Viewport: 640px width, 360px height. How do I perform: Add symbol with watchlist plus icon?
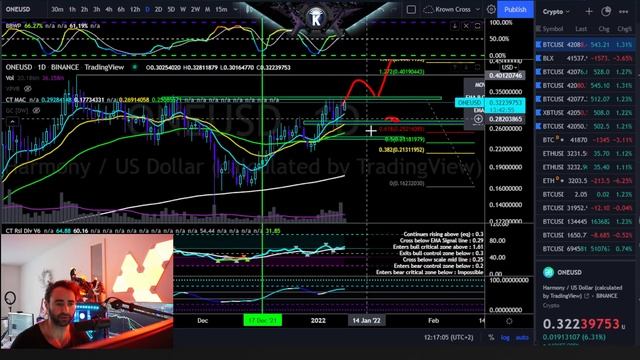pos(589,12)
